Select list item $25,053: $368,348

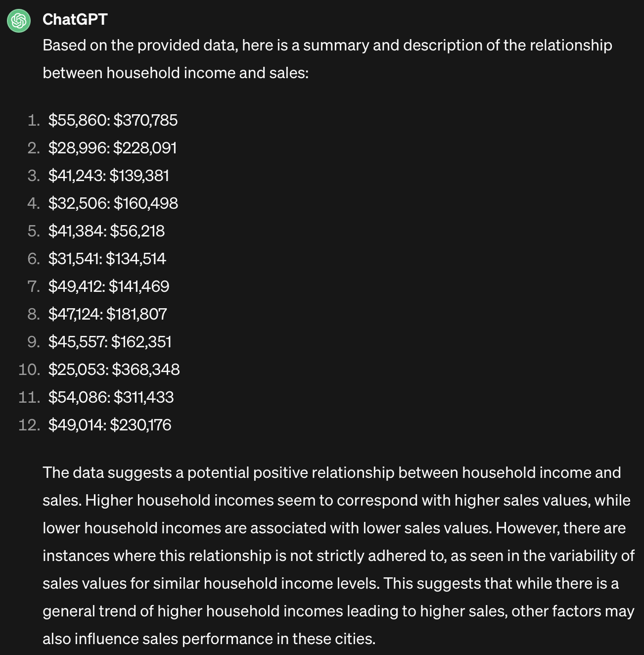point(114,370)
